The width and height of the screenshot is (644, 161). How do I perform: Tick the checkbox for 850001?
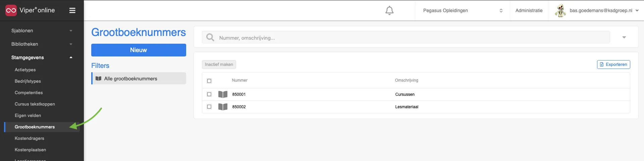tap(209, 94)
